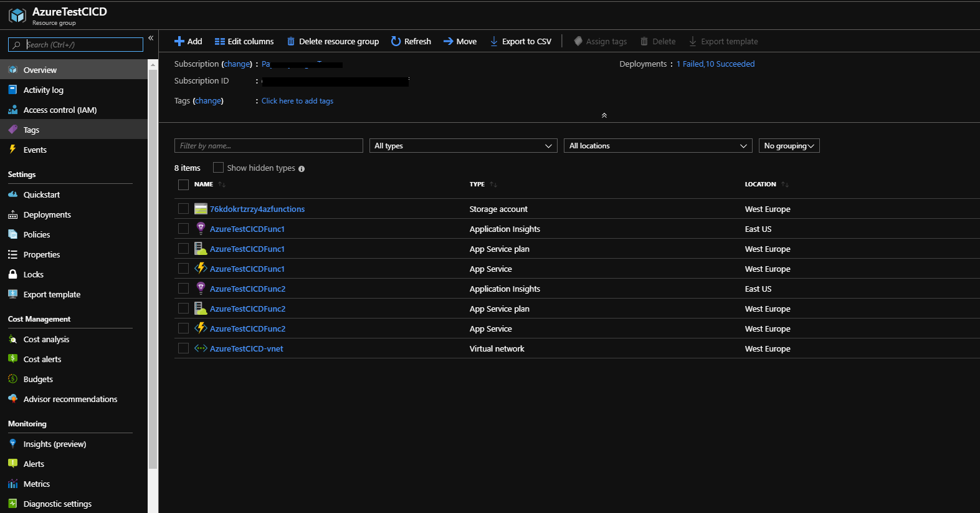Open the All locations dropdown
Viewport: 980px width, 513px height.
658,146
